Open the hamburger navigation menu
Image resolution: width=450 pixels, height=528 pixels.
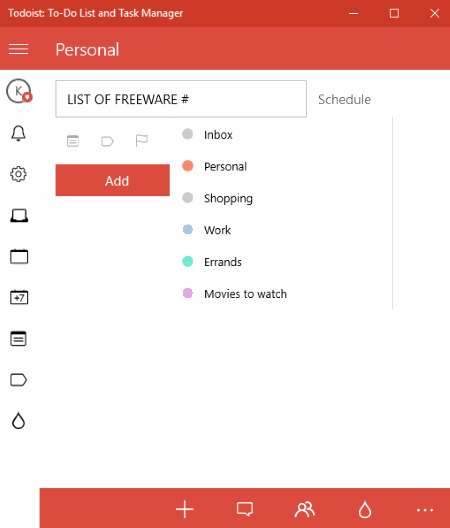[19, 49]
